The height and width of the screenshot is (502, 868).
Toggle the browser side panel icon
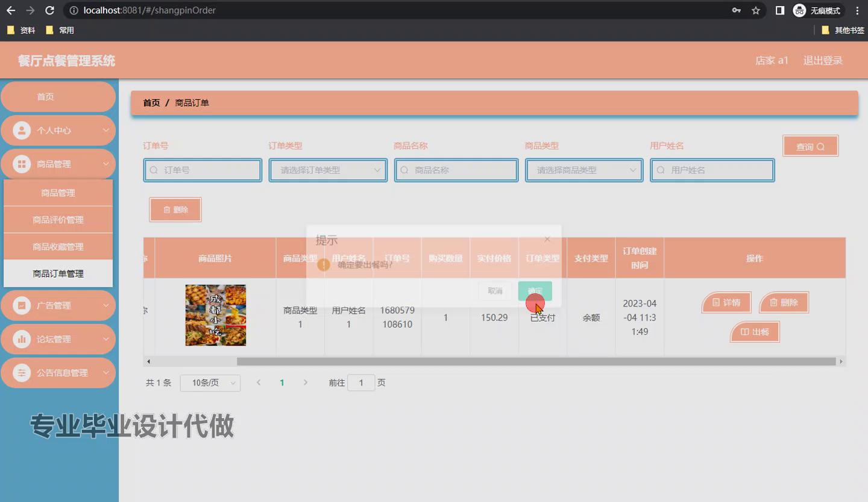780,10
